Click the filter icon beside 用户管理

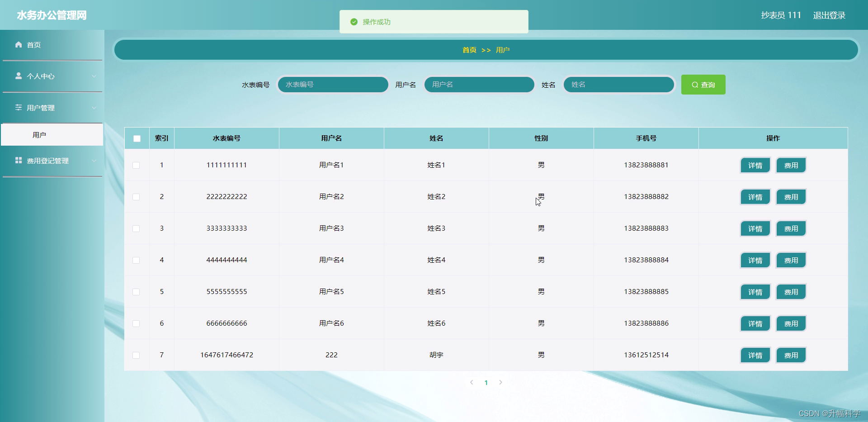(19, 108)
